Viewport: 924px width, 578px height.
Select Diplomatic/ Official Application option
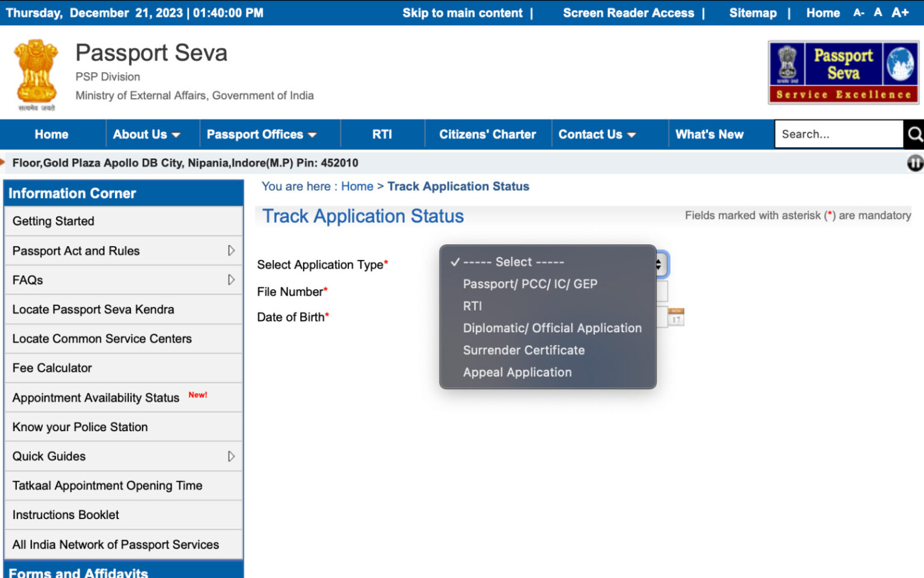(x=552, y=328)
